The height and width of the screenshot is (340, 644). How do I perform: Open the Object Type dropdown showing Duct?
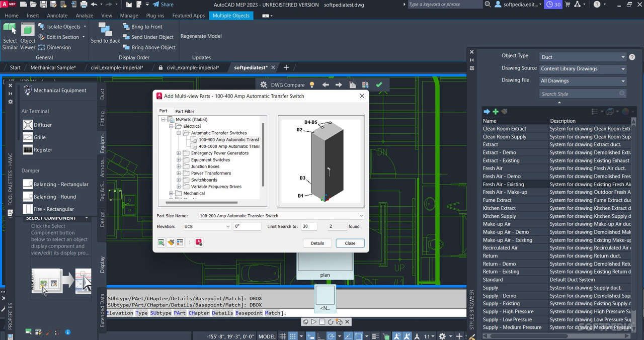coord(583,57)
